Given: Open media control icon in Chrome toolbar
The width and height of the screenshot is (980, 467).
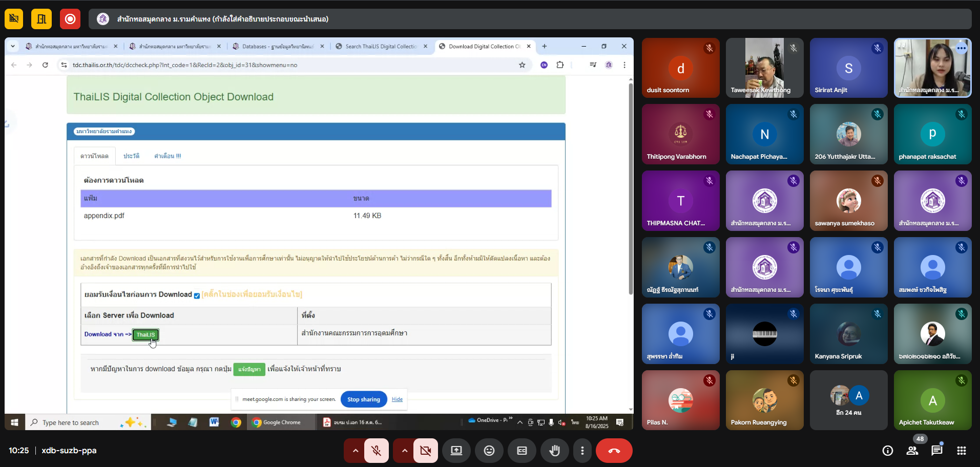Looking at the screenshot, I should (593, 65).
